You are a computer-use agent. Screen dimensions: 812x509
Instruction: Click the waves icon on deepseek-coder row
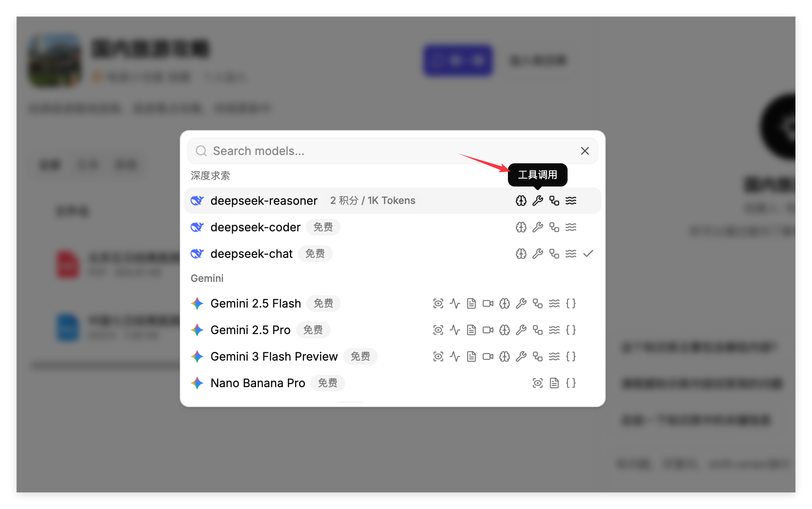click(x=571, y=227)
